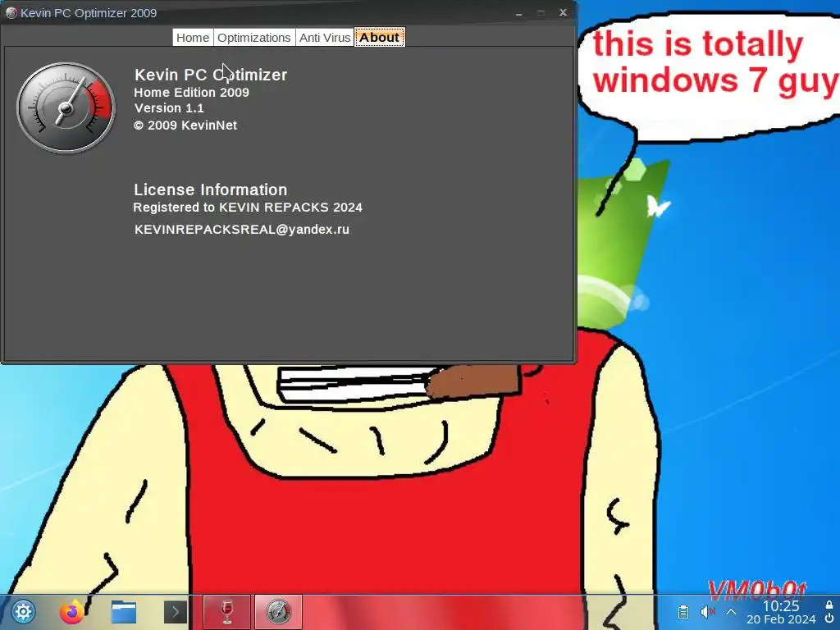Minimize the Kevin PC Optimizer window
This screenshot has width=840, height=630.
point(518,13)
